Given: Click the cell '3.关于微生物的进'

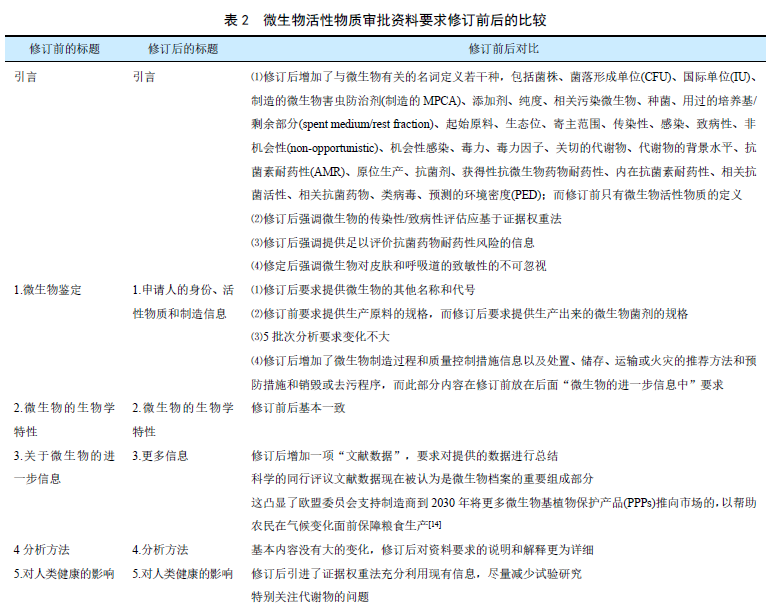Looking at the screenshot, I should tap(64, 456).
